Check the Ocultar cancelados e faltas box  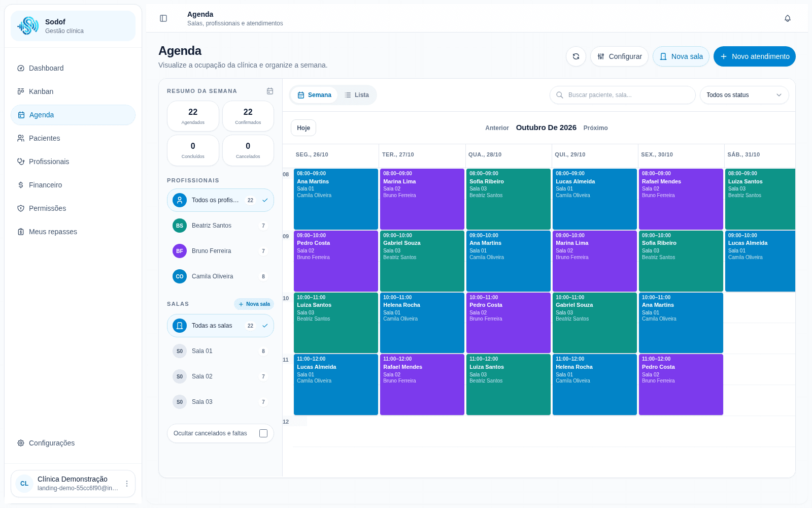[263, 433]
